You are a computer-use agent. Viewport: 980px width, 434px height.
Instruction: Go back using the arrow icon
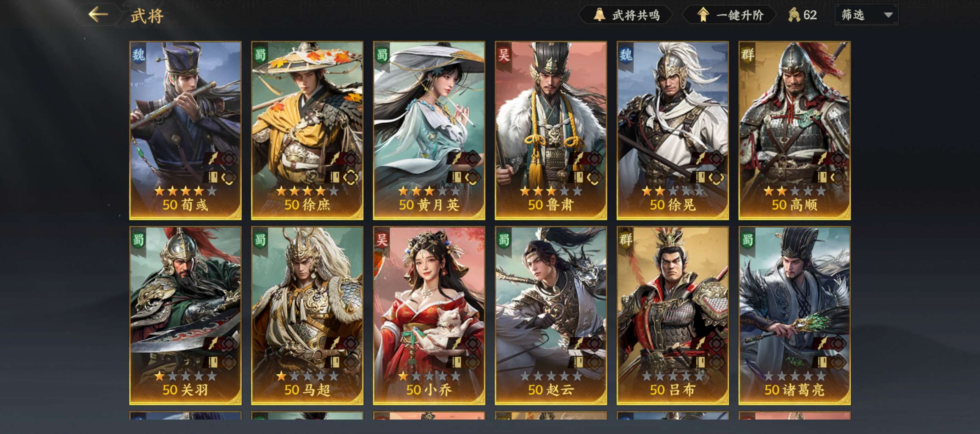pos(98,15)
